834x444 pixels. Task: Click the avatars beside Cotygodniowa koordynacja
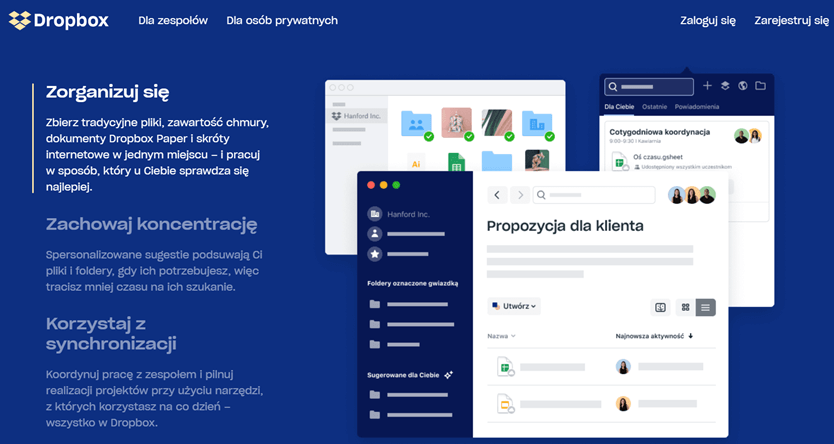click(748, 136)
